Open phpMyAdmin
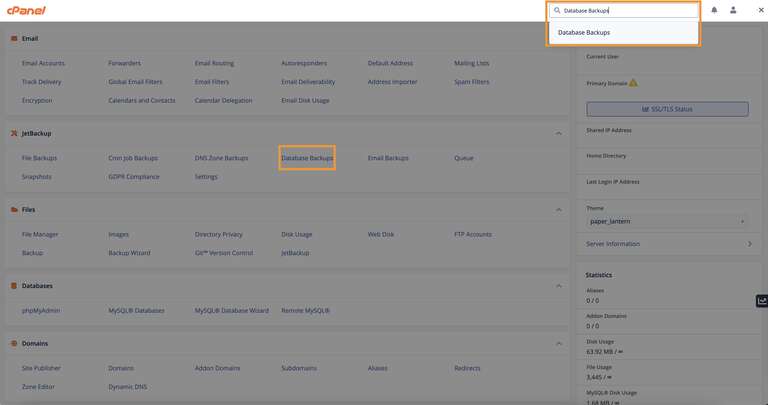This screenshot has height=405, width=768. [41, 310]
